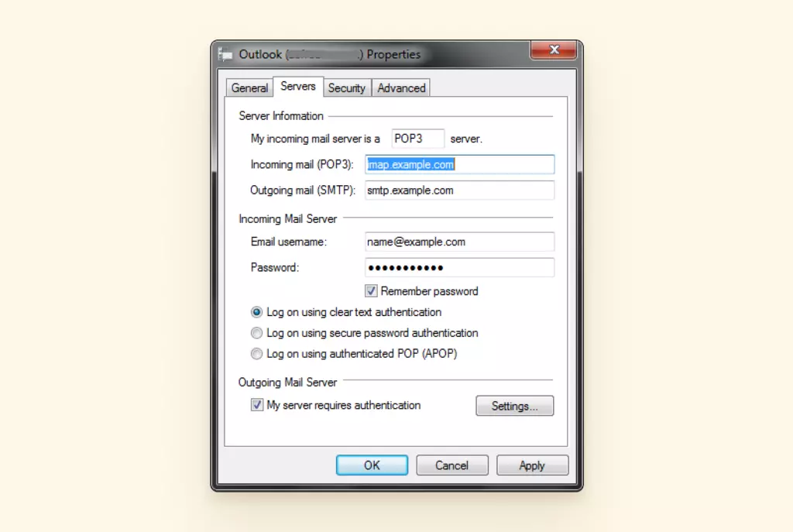
Task: Open the Security tab
Action: point(346,88)
